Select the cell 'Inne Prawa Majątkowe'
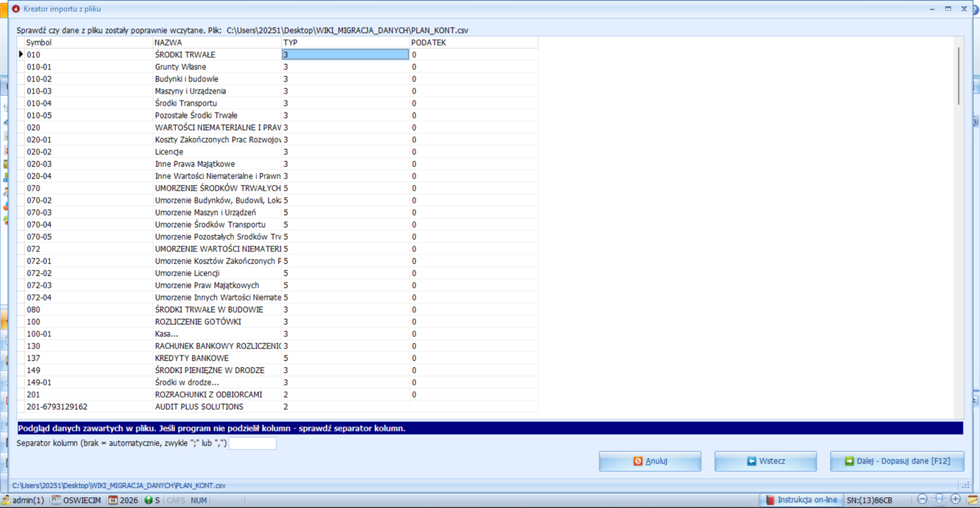Viewport: 980px width, 508px height. coord(217,164)
